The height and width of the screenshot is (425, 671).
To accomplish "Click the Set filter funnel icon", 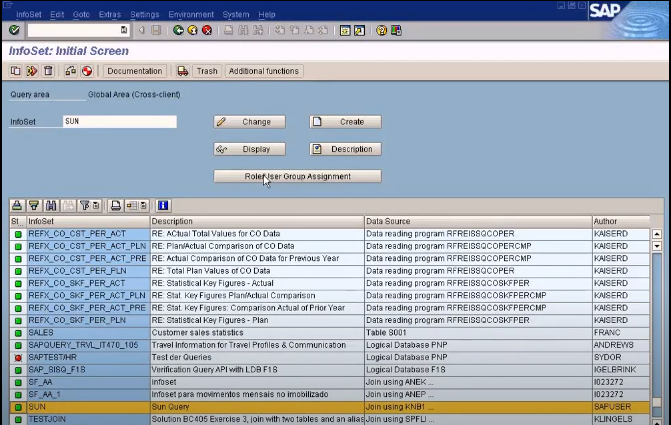I will click(x=85, y=205).
